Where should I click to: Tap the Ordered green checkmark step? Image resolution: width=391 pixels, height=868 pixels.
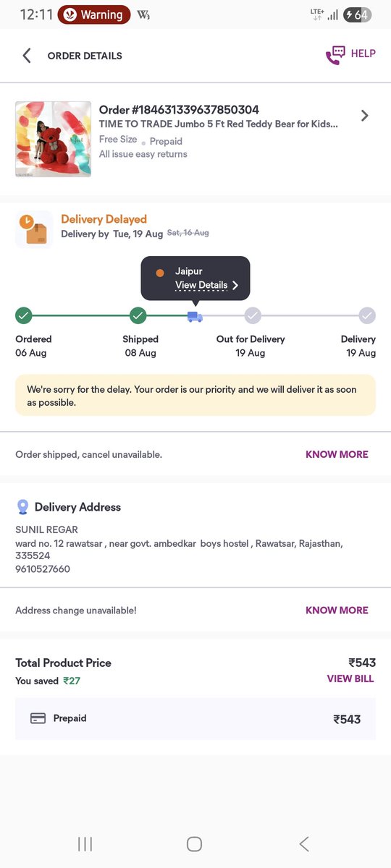tap(24, 315)
